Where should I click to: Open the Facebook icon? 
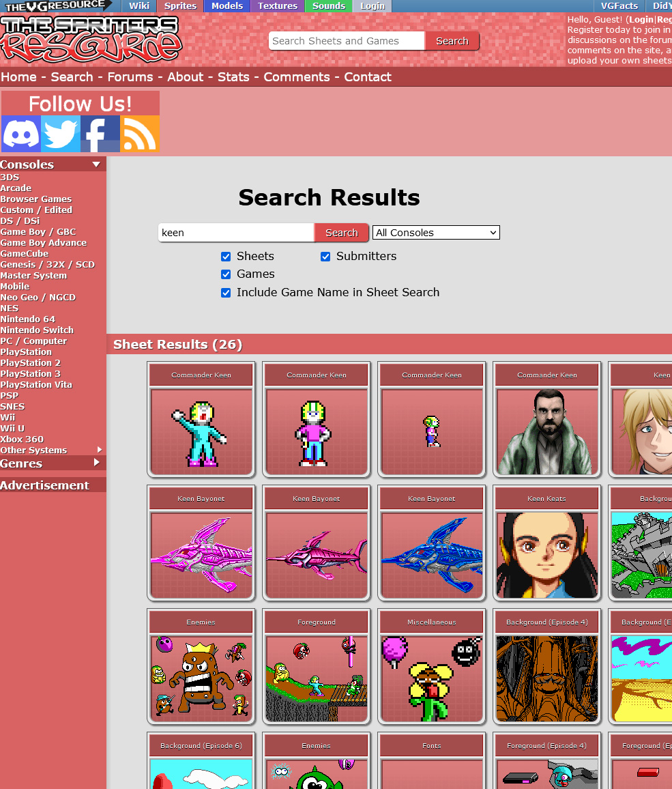tap(100, 134)
